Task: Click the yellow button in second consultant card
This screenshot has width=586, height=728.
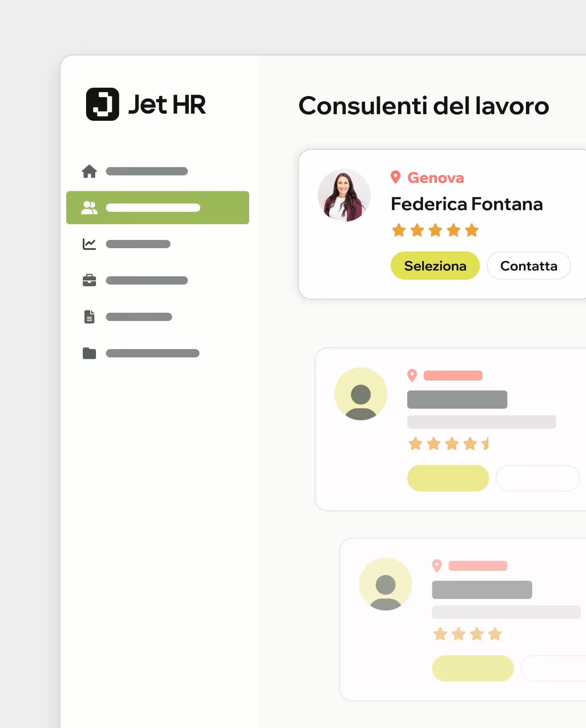Action: tap(448, 478)
